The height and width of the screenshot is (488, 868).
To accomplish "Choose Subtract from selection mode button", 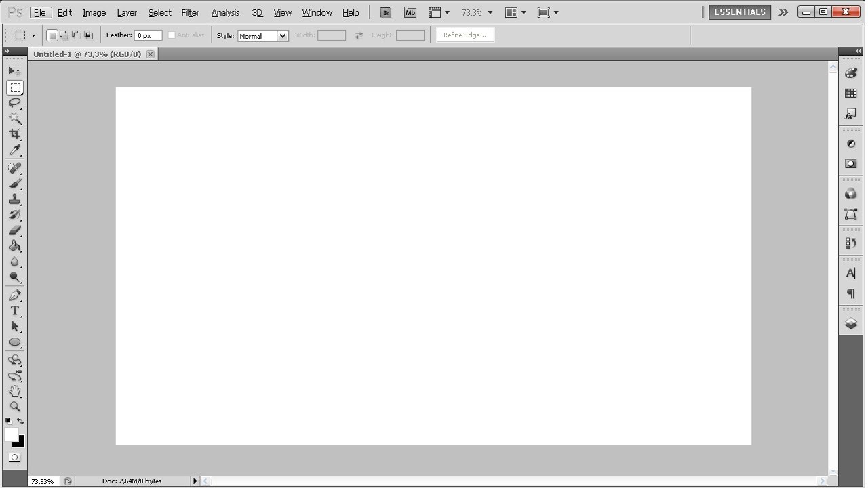I will coord(76,35).
